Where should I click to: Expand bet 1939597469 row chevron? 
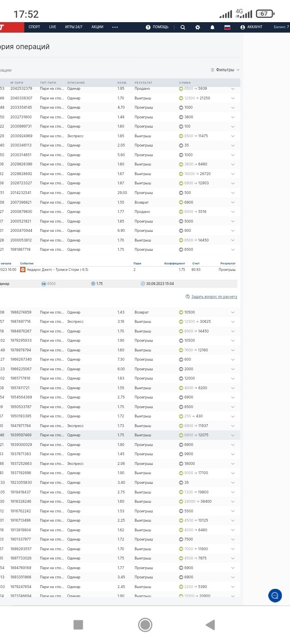pyautogui.click(x=233, y=435)
